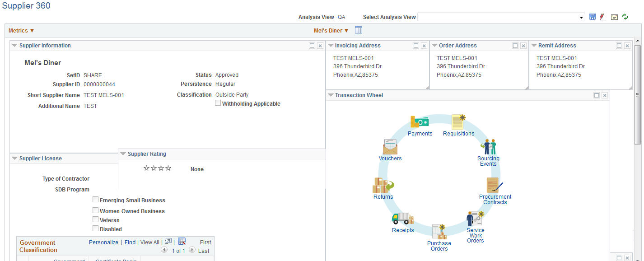644x261 pixels.
Task: Maximize the Remit Address pagelet
Action: pyautogui.click(x=619, y=46)
